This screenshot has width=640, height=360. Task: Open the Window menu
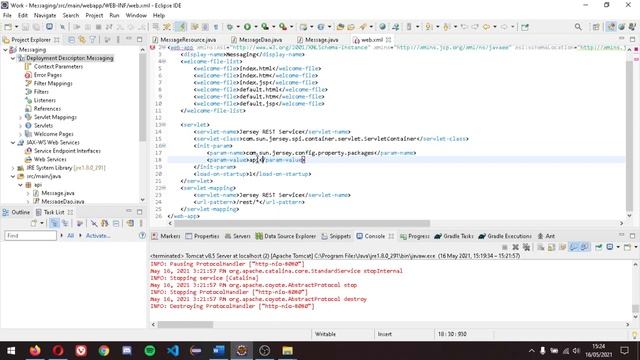(136, 15)
